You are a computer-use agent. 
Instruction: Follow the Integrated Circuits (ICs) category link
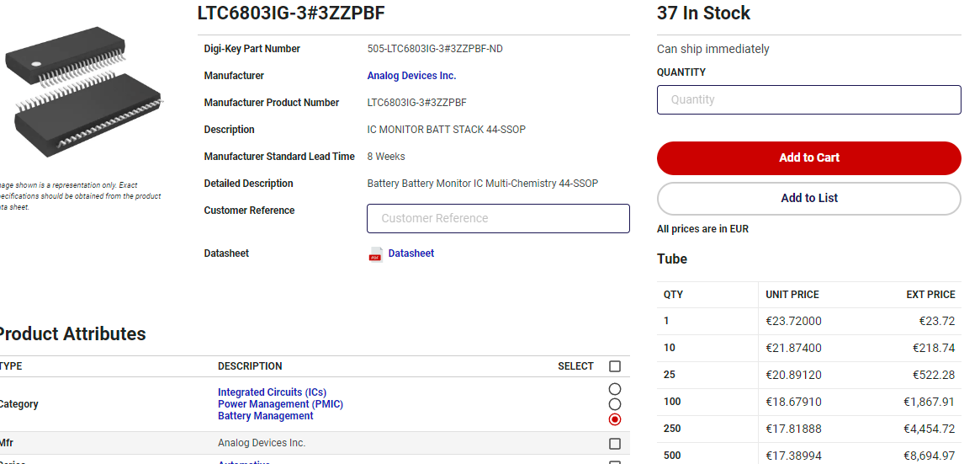click(x=272, y=392)
